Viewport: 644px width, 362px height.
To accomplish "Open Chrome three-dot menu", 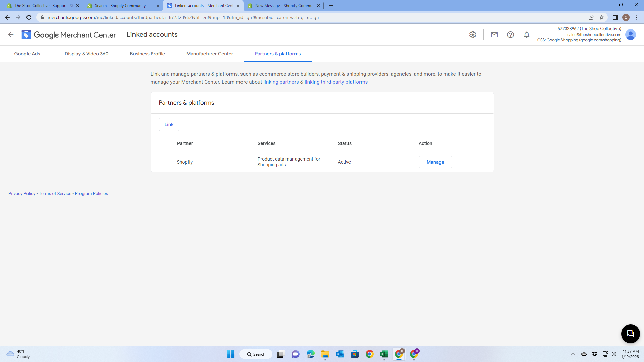I will [637, 17].
